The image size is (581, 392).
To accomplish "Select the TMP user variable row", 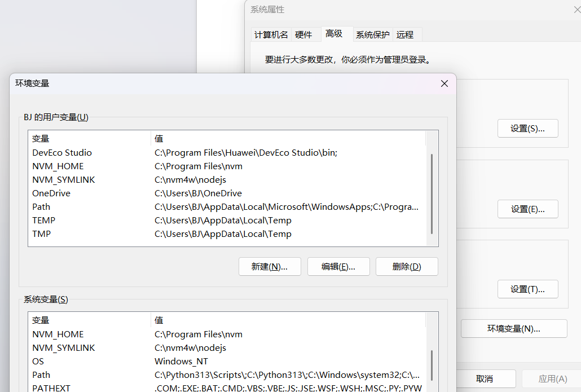I will point(227,234).
